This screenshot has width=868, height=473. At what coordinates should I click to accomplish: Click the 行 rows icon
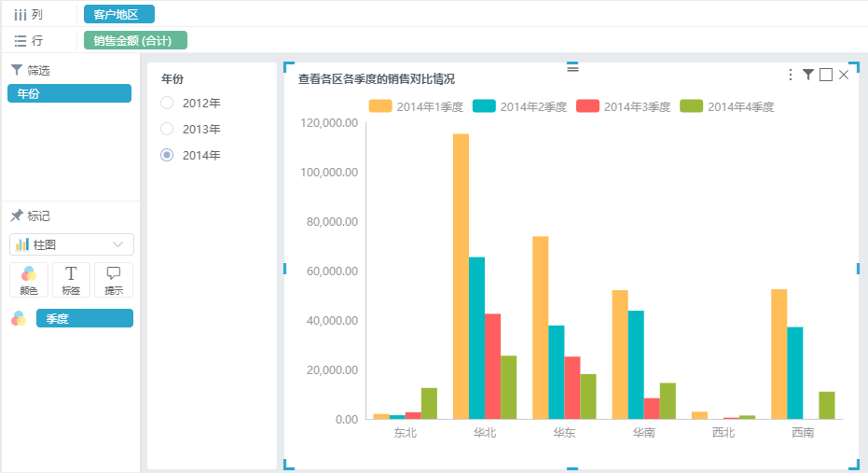tap(21, 40)
